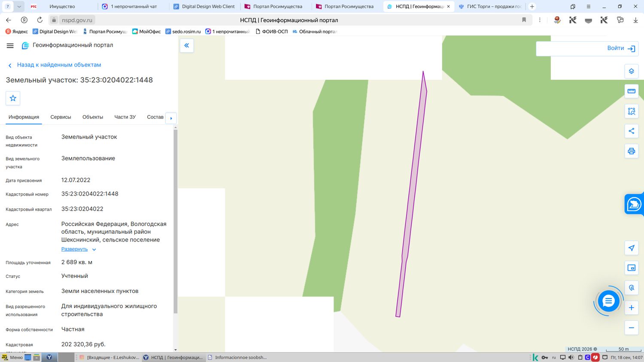
Task: Open the taskbar Меню start button
Action: click(x=12, y=357)
